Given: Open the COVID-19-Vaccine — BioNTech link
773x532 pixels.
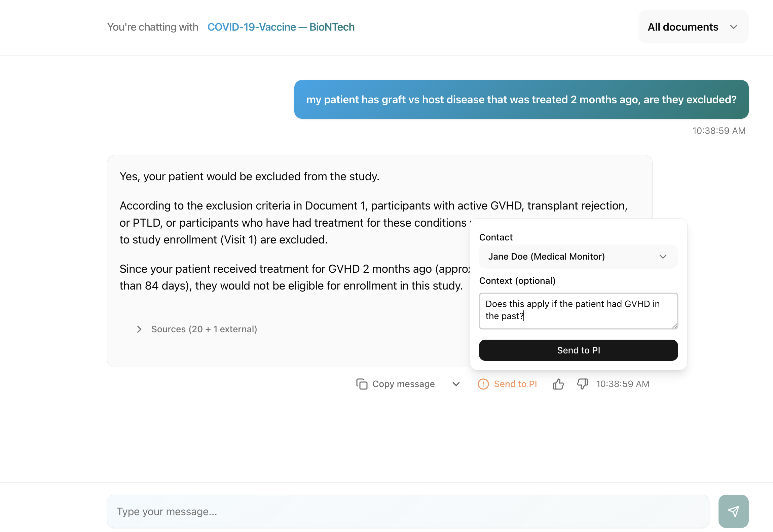Looking at the screenshot, I should pos(281,27).
